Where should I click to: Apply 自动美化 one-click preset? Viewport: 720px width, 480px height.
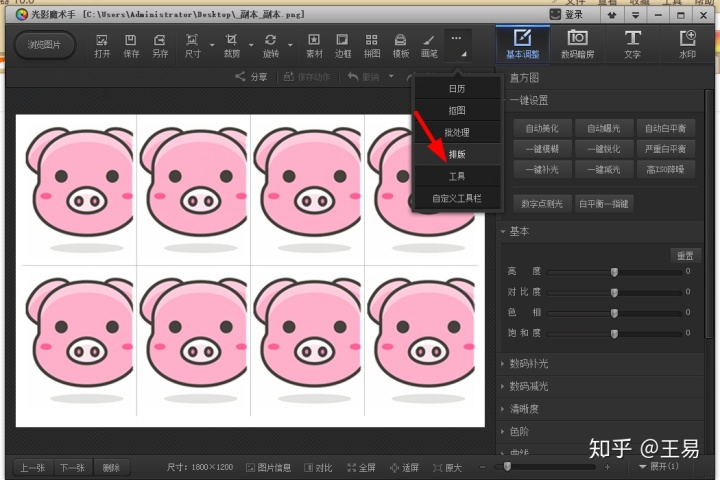click(542, 129)
